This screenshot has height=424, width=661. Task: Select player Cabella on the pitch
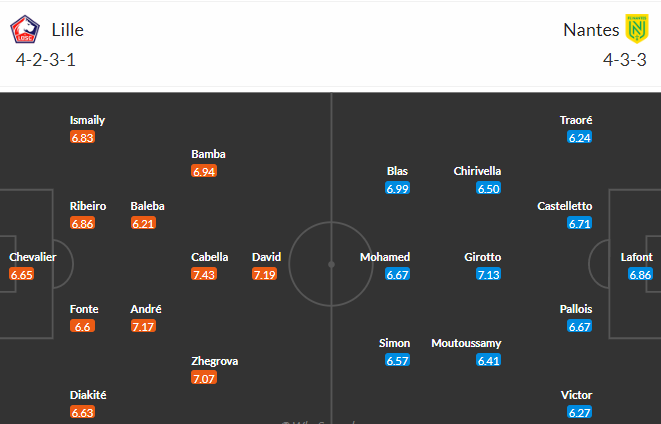click(210, 257)
